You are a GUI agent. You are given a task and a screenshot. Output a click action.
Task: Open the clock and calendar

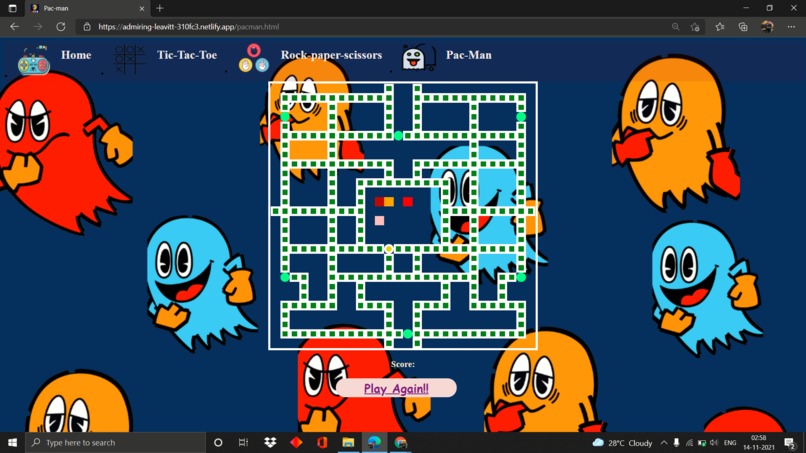pos(759,443)
